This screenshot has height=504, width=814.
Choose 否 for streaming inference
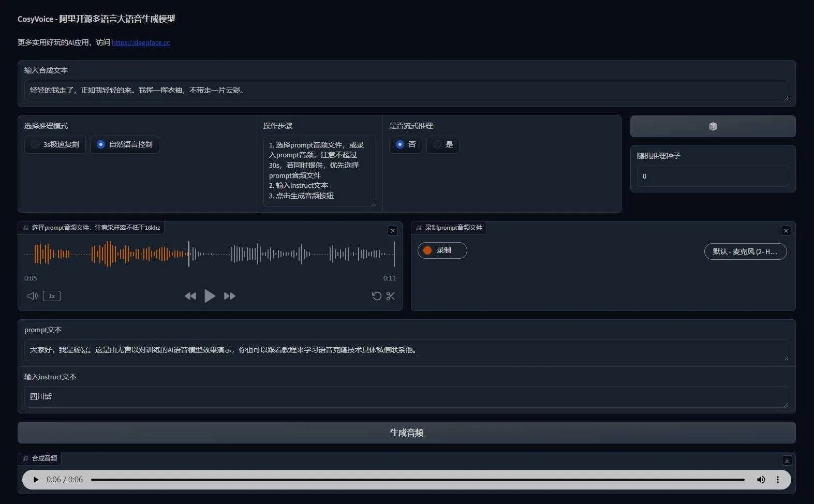coord(406,144)
